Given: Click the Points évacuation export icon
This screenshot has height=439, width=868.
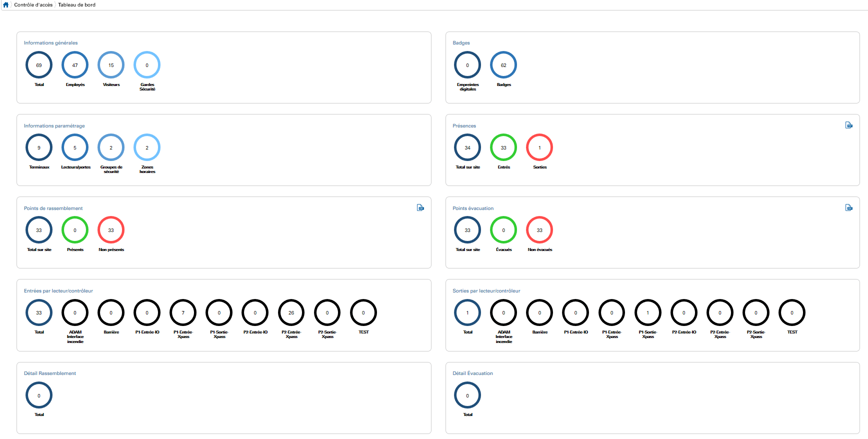Looking at the screenshot, I should [x=848, y=207].
